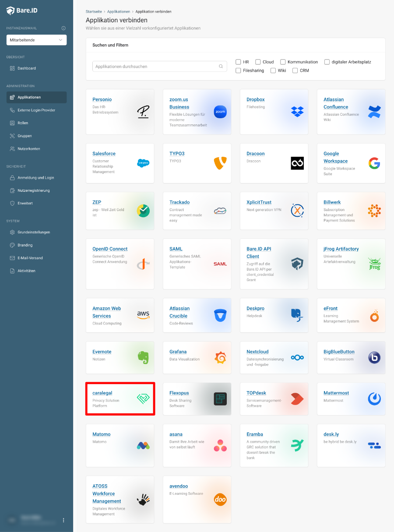Open Erweitert in the sidebar
Viewport: 394px width, 532px height.
pos(36,203)
